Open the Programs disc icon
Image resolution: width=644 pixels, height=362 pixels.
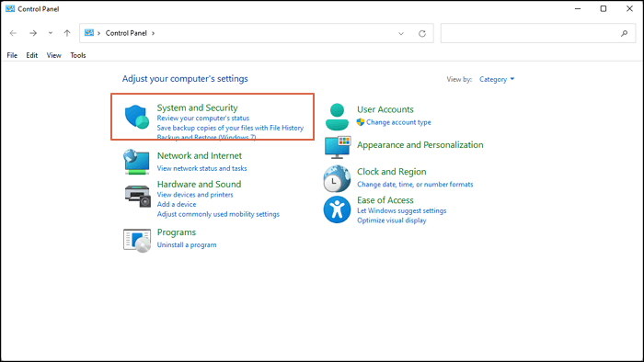point(137,240)
